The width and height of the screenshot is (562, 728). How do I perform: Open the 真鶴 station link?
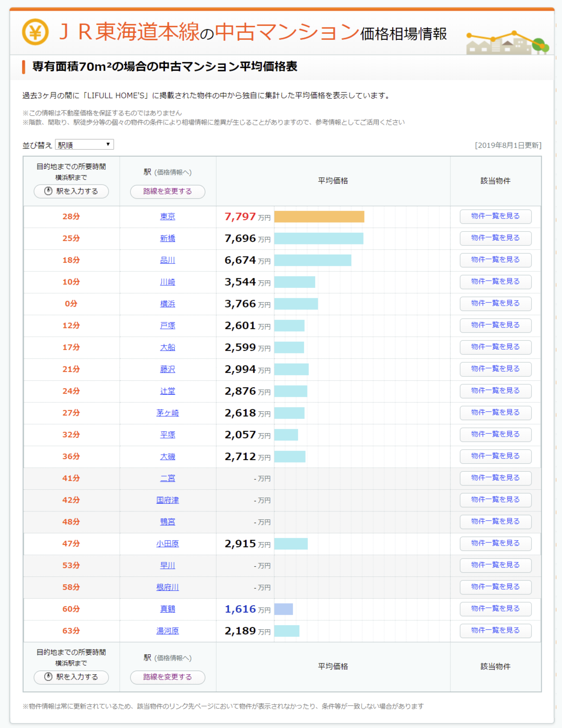point(167,609)
